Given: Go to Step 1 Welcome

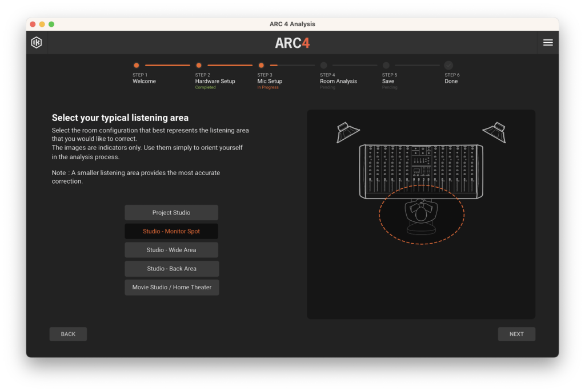Looking at the screenshot, I should point(136,66).
